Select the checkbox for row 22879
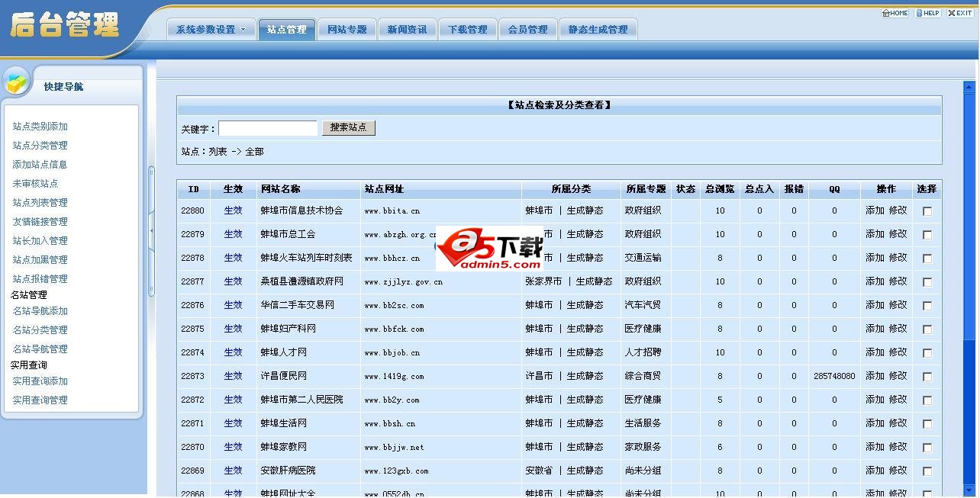The image size is (980, 498). click(x=927, y=235)
